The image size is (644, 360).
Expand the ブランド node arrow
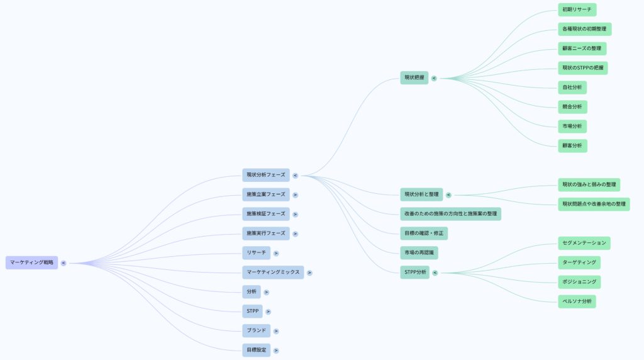(276, 331)
